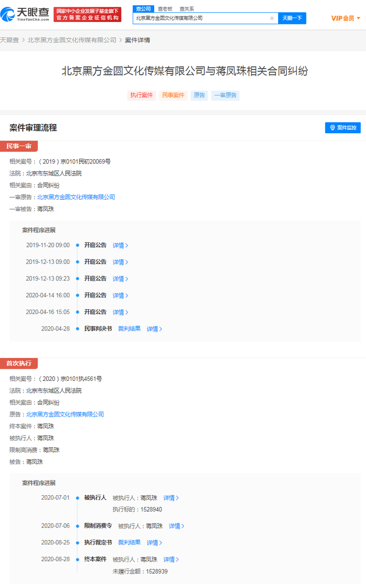Open the Tianyancha logo homepage

pos(25,14)
